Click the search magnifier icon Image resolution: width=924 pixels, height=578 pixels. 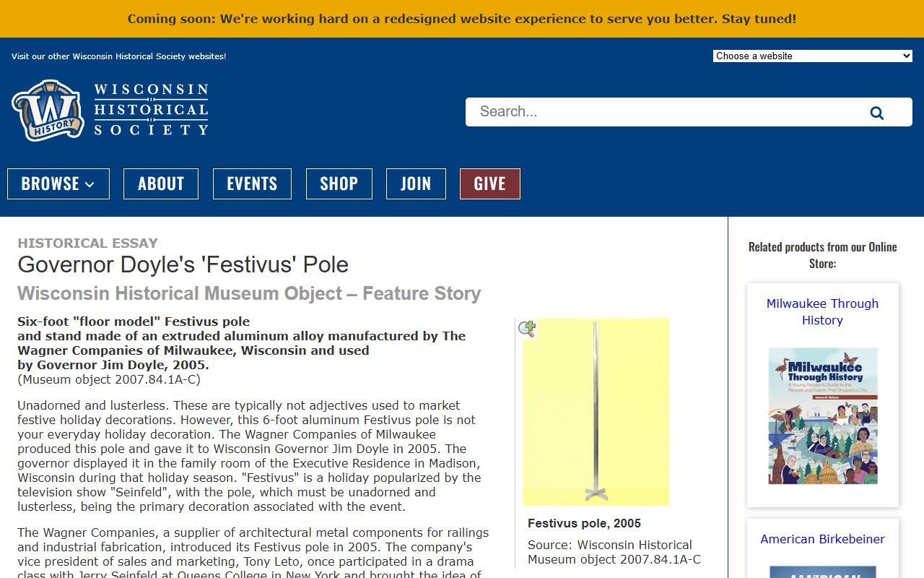876,113
